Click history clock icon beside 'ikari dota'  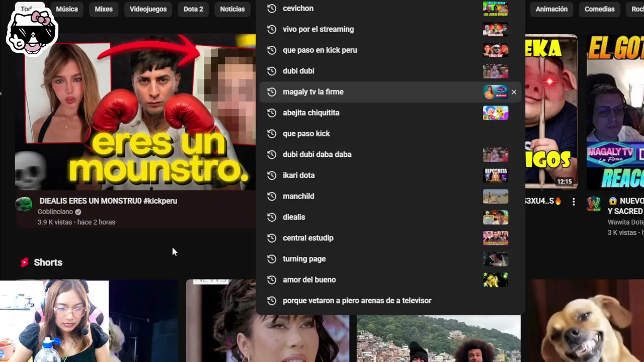pyautogui.click(x=272, y=175)
